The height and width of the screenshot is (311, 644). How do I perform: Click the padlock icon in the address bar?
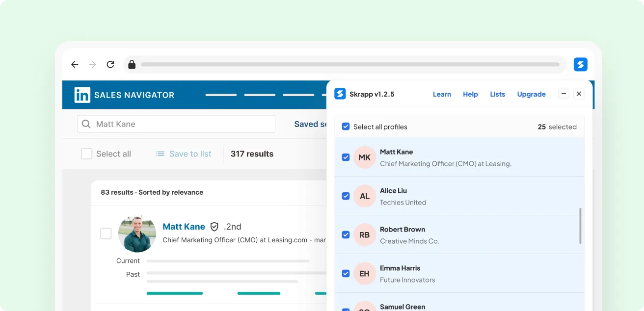[132, 64]
